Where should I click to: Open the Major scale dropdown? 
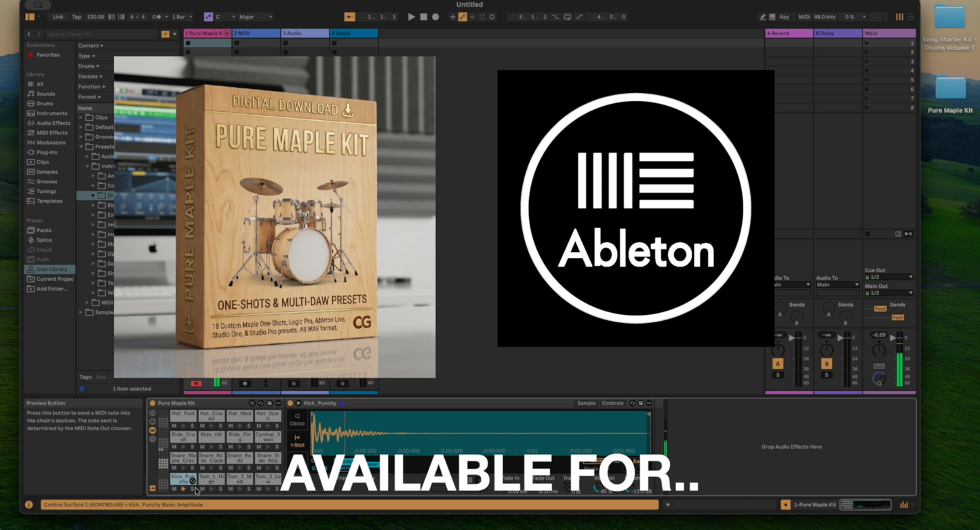[x=256, y=17]
